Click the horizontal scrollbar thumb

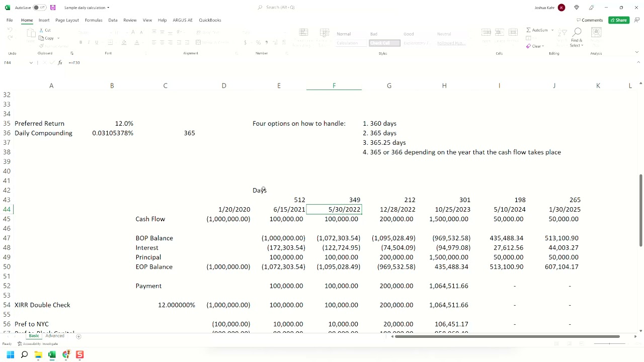508,336
